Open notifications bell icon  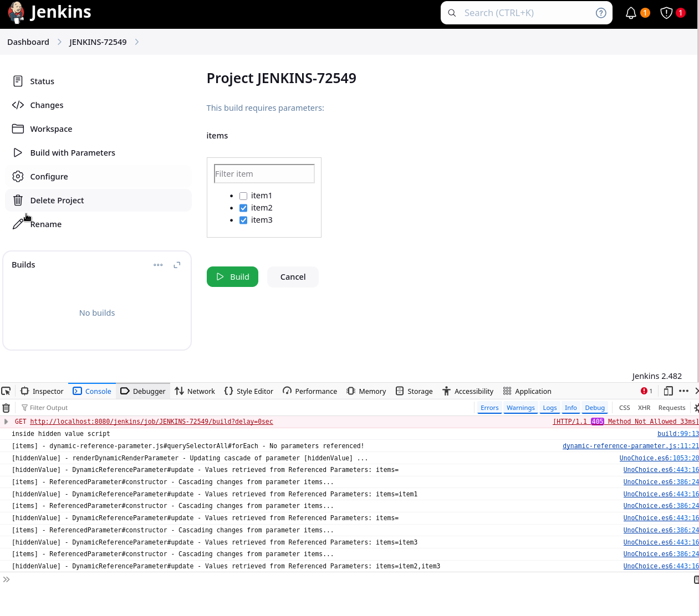click(631, 13)
